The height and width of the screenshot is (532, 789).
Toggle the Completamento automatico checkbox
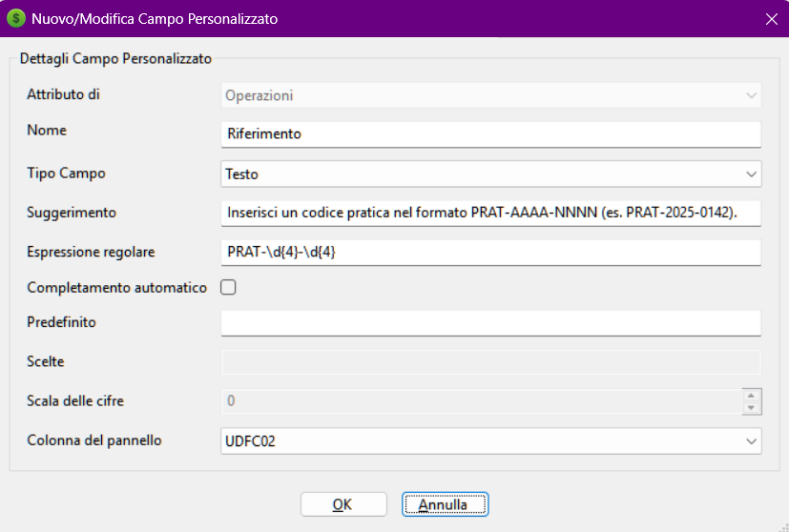pos(228,287)
